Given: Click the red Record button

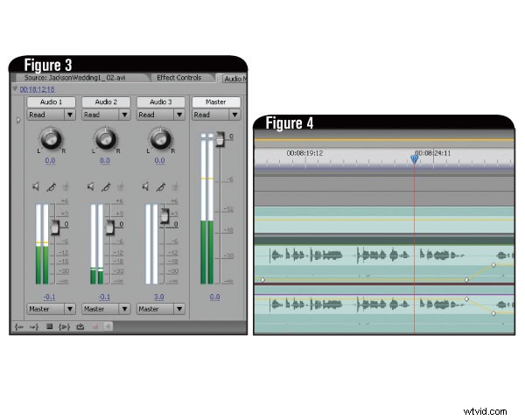Looking at the screenshot, I should 95,326.
